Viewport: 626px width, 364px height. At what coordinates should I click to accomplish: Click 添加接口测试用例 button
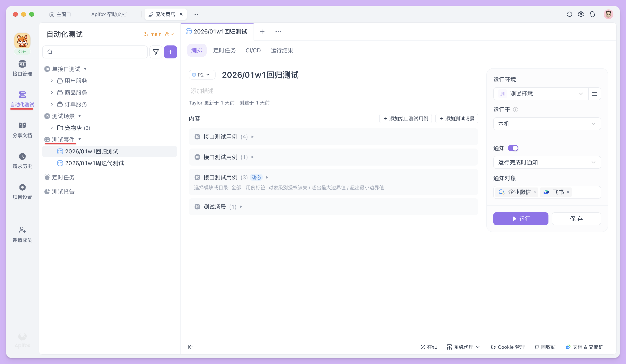point(405,118)
